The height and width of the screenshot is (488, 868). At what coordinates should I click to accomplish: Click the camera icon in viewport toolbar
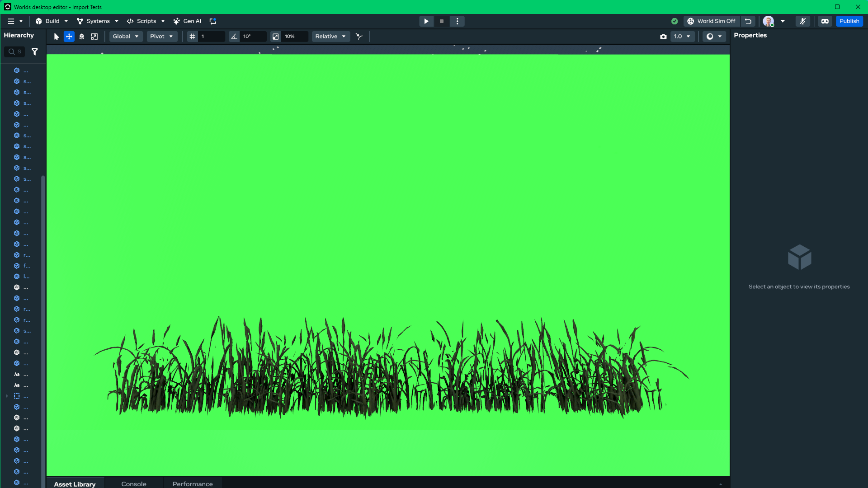tap(663, 37)
